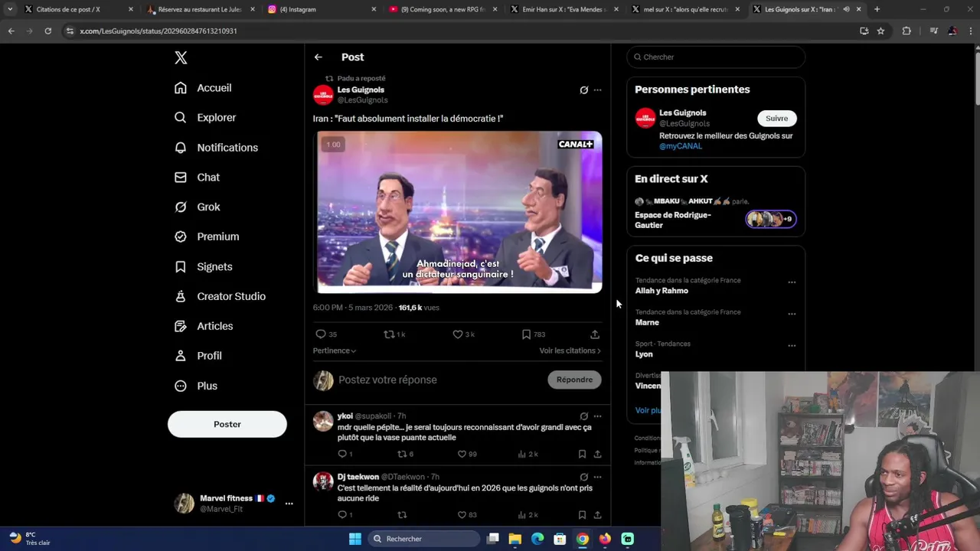This screenshot has width=980, height=551.
Task: Open options for Allah y Rahmo trend
Action: point(792,282)
